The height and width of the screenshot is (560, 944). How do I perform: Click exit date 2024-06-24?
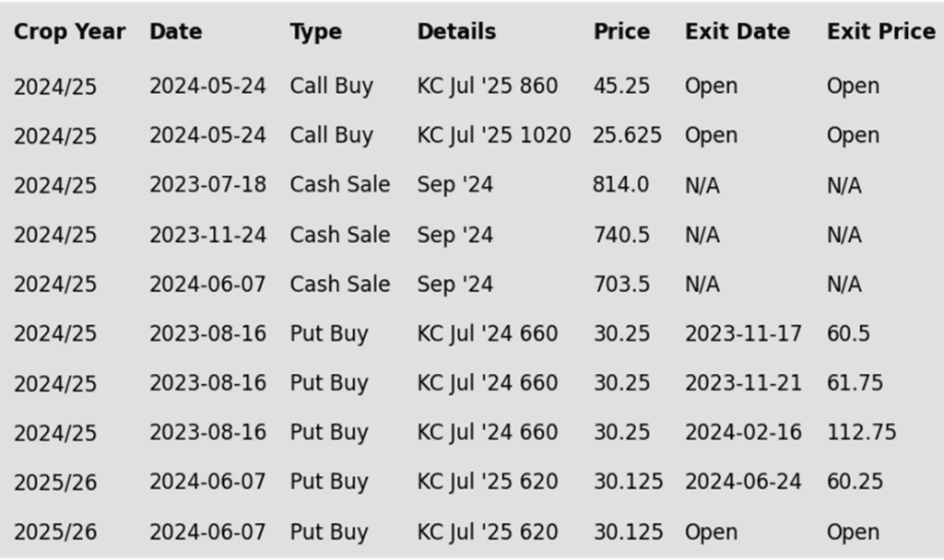[743, 481]
